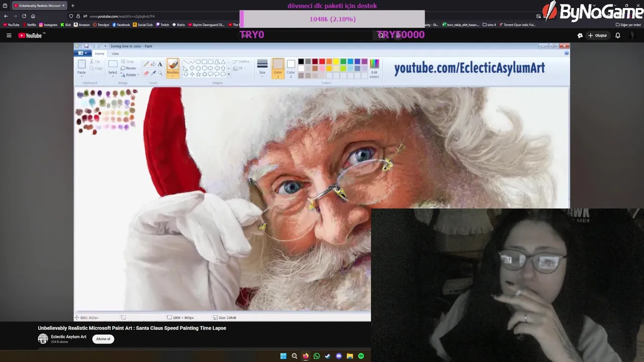Open Steam from the taskbar
Screen dimensions: 644x362
328,356
